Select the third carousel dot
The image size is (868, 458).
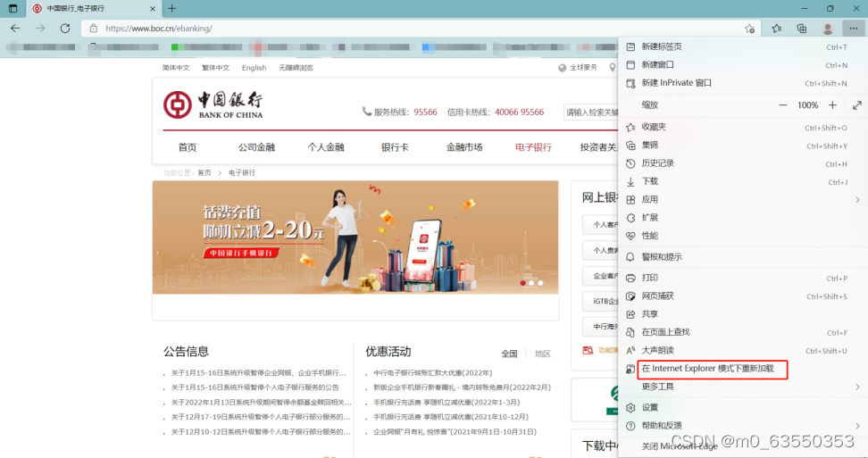540,283
